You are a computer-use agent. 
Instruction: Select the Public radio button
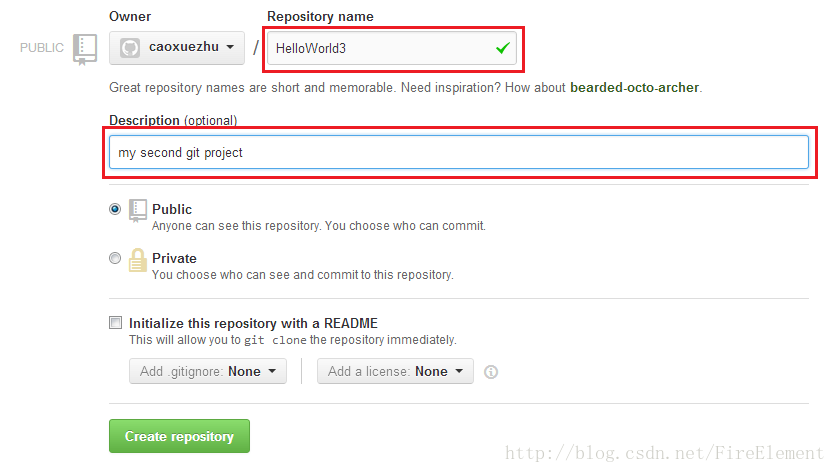pyautogui.click(x=115, y=209)
